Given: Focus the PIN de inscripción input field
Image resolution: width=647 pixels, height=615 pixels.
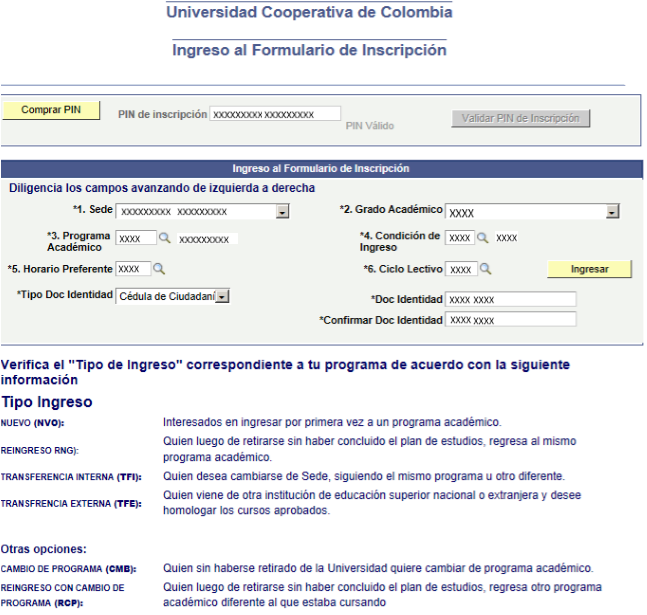Looking at the screenshot, I should tap(275, 114).
